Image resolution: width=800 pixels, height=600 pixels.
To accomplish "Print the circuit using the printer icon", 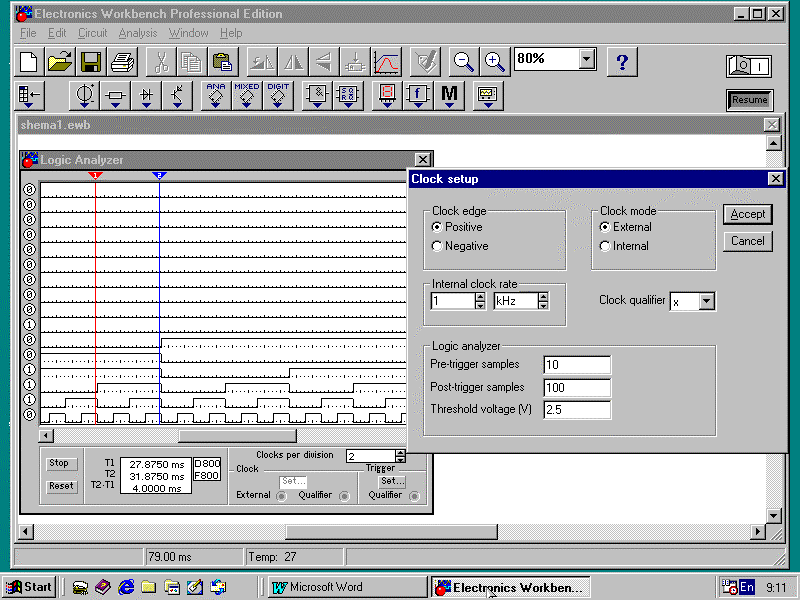I will [122, 62].
